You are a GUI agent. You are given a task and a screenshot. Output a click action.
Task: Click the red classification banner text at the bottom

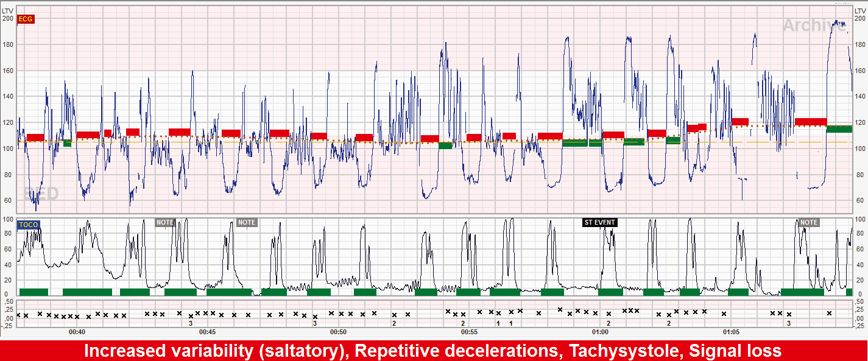point(432,351)
